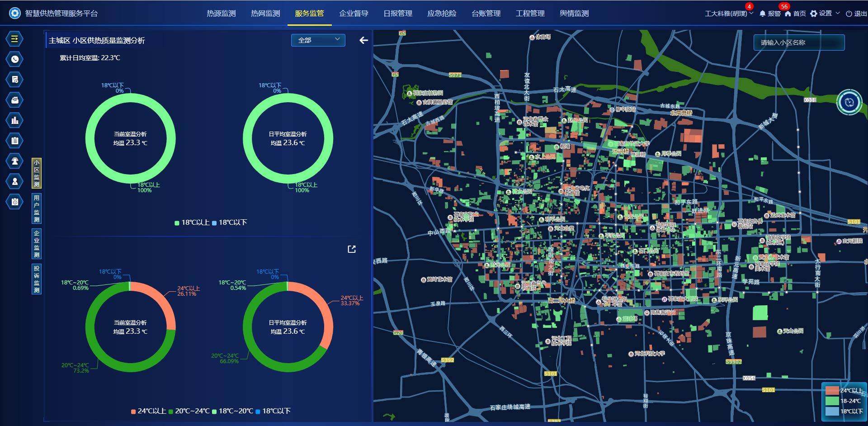Click the headset customer service icon
Viewport: 868px width, 426px height.
point(14,161)
